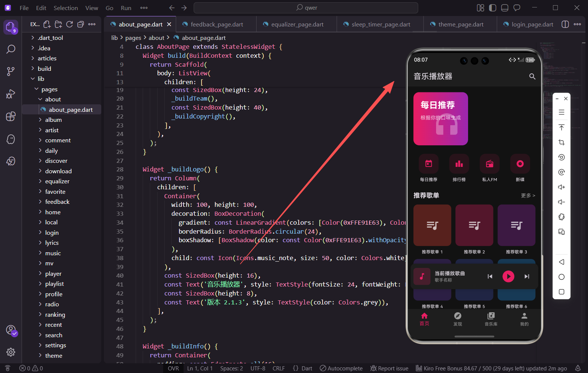The width and height of the screenshot is (588, 373).
Task: Click search icon in the music player app
Action: tap(532, 76)
